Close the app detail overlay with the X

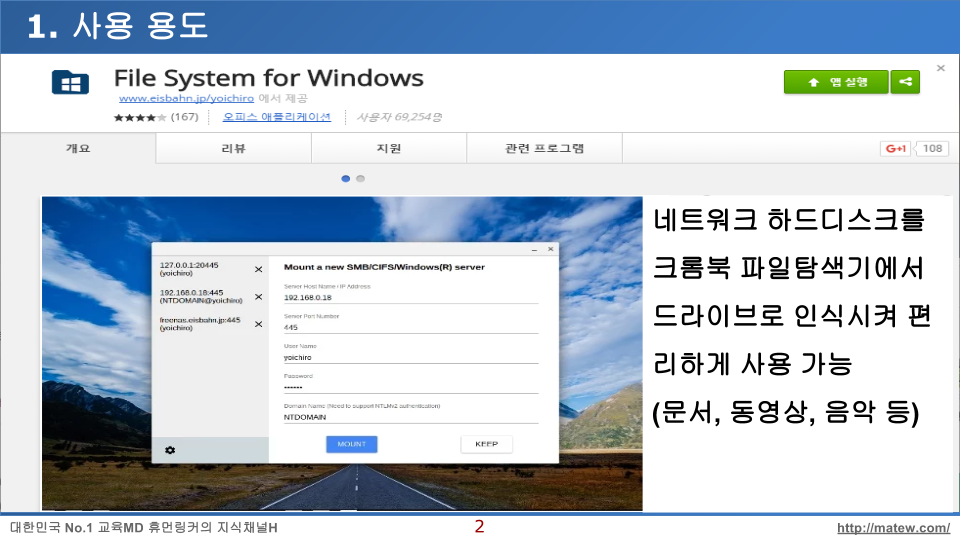[x=941, y=68]
